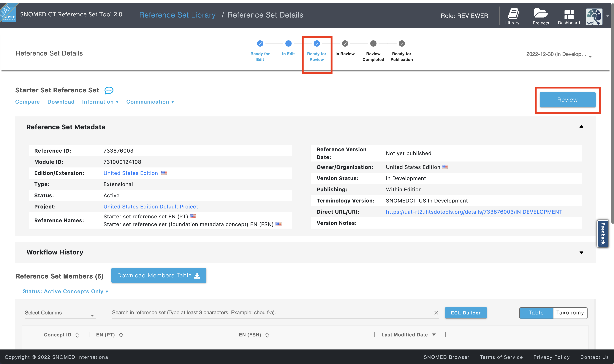Click the Download link
614x364 pixels.
61,102
